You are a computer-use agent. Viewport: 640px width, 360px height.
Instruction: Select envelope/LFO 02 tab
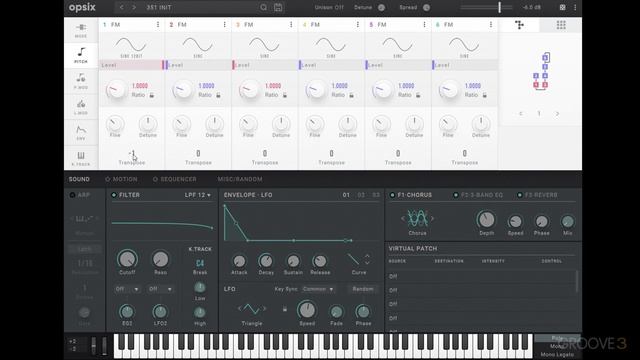[361, 195]
